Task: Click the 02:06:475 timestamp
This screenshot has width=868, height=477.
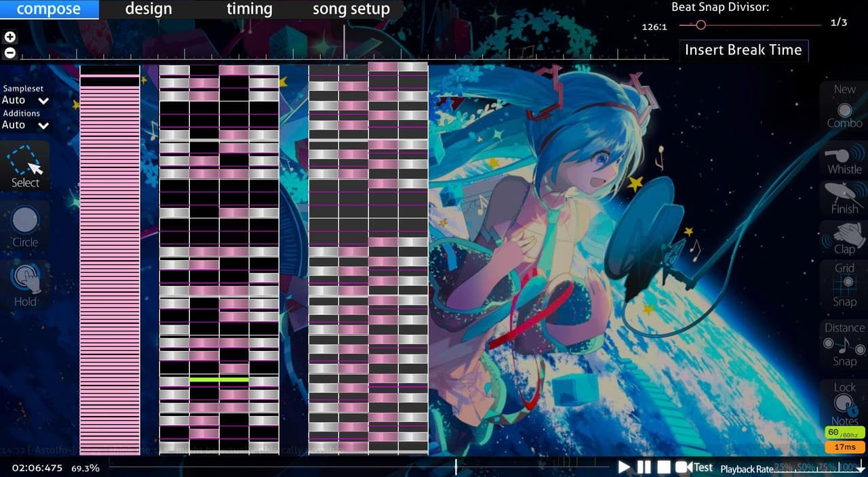Action: click(x=37, y=468)
